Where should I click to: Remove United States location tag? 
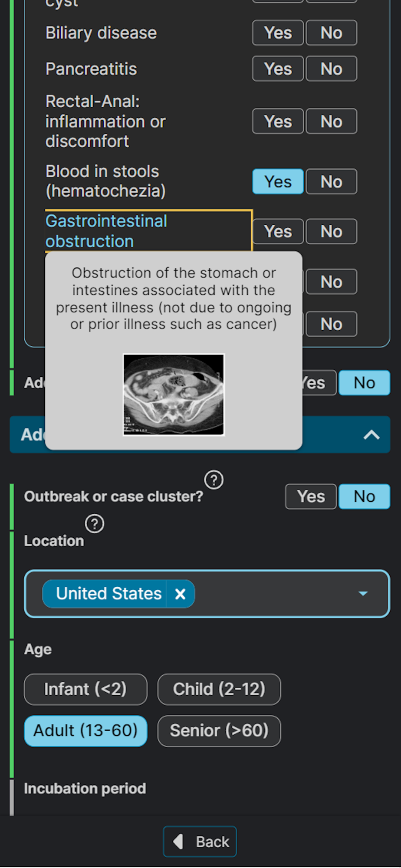[x=180, y=594]
